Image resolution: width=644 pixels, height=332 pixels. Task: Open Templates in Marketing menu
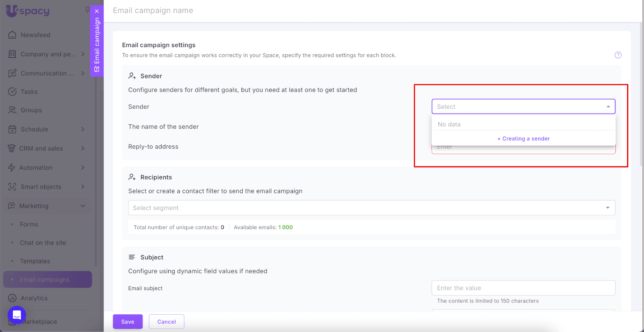point(35,261)
